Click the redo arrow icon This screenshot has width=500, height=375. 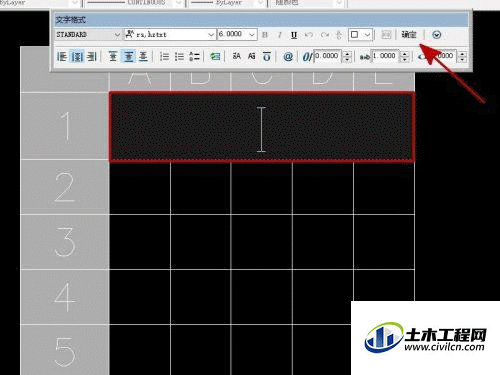[324, 35]
